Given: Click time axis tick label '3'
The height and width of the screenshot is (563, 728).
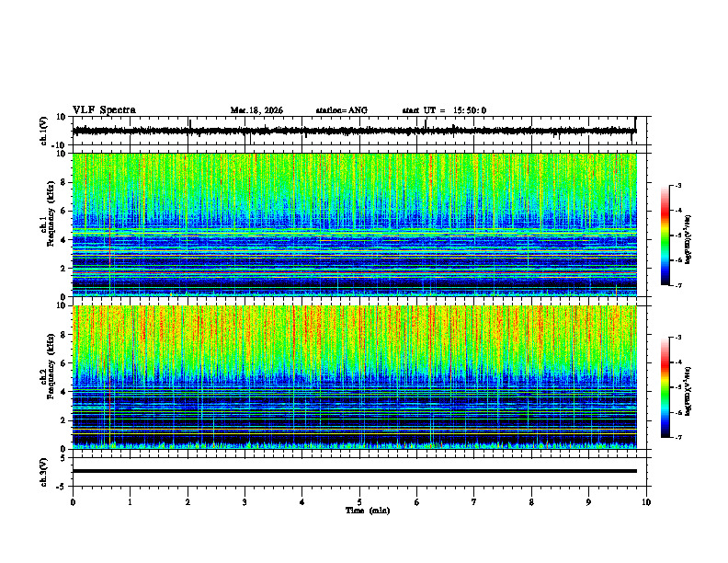Looking at the screenshot, I should (245, 502).
